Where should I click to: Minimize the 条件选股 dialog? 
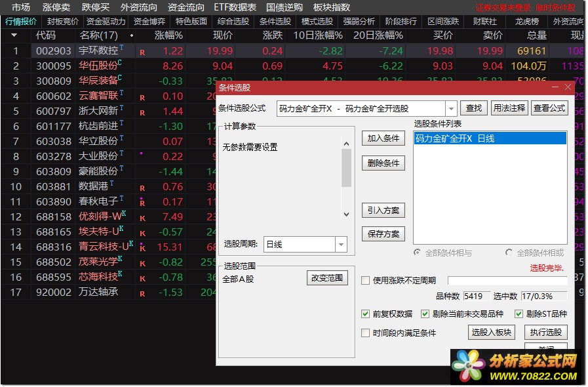pos(555,87)
